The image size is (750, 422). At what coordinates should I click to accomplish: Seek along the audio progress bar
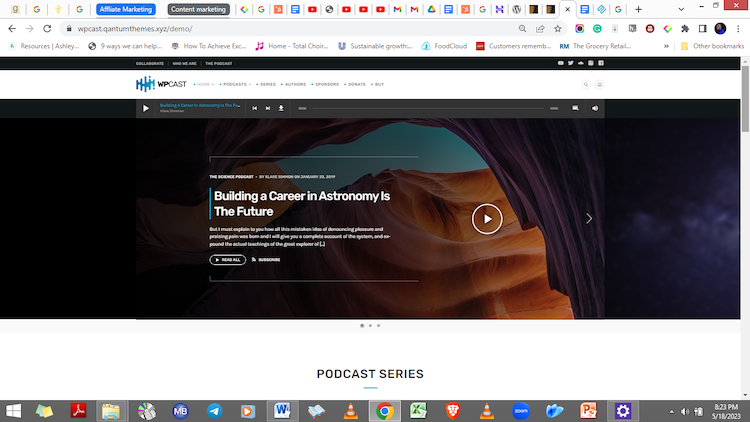(428, 109)
